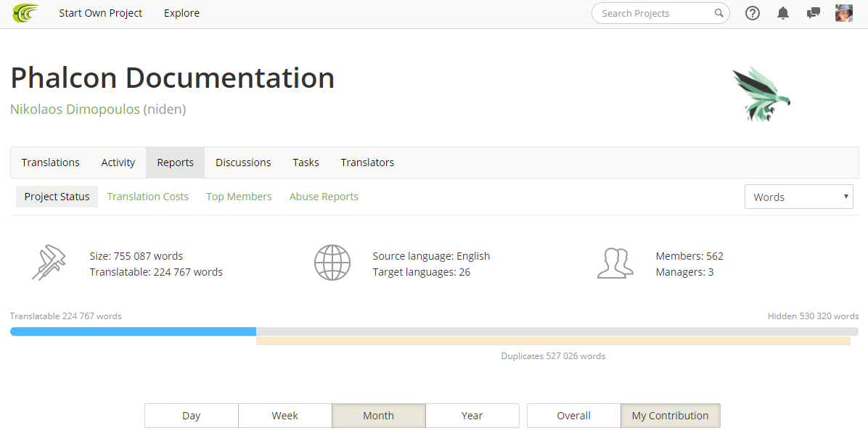The image size is (868, 436).
Task: Click the search magnifier icon
Action: click(x=718, y=13)
